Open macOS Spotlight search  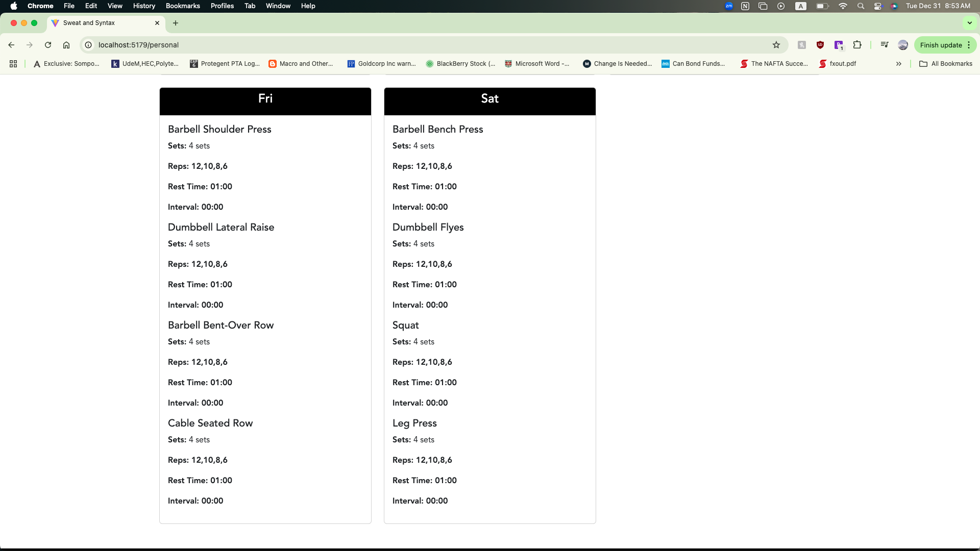(861, 6)
